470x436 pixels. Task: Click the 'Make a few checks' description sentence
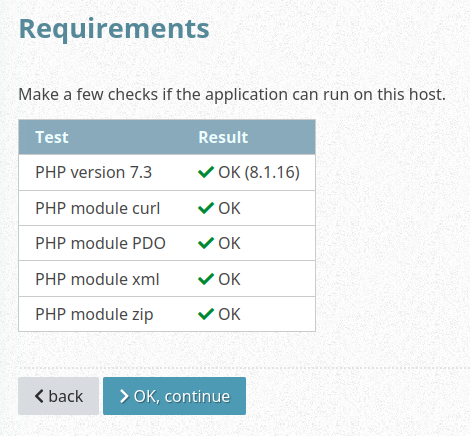tap(232, 94)
